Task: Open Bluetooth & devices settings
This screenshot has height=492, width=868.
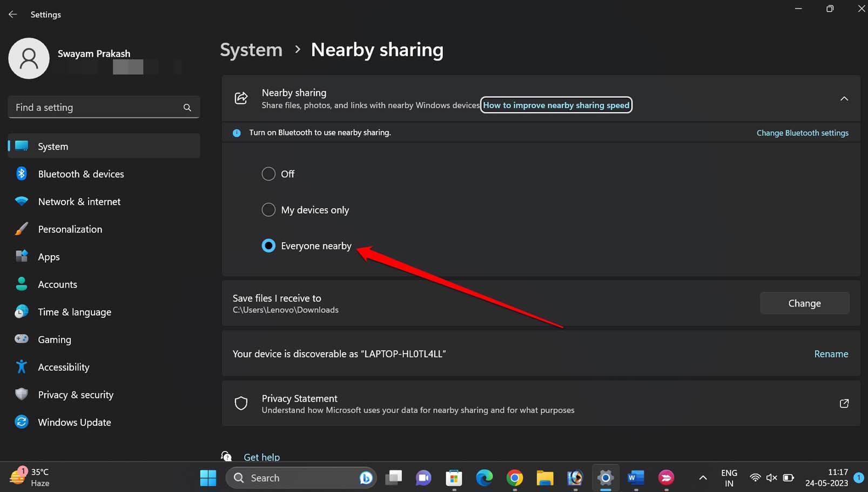Action: click(104, 174)
